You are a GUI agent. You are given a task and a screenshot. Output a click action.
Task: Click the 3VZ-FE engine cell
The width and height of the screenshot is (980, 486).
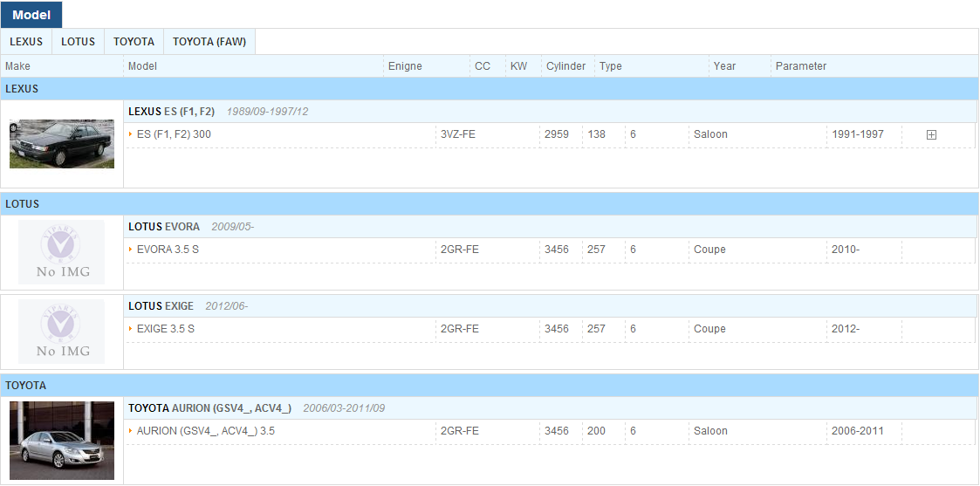458,134
